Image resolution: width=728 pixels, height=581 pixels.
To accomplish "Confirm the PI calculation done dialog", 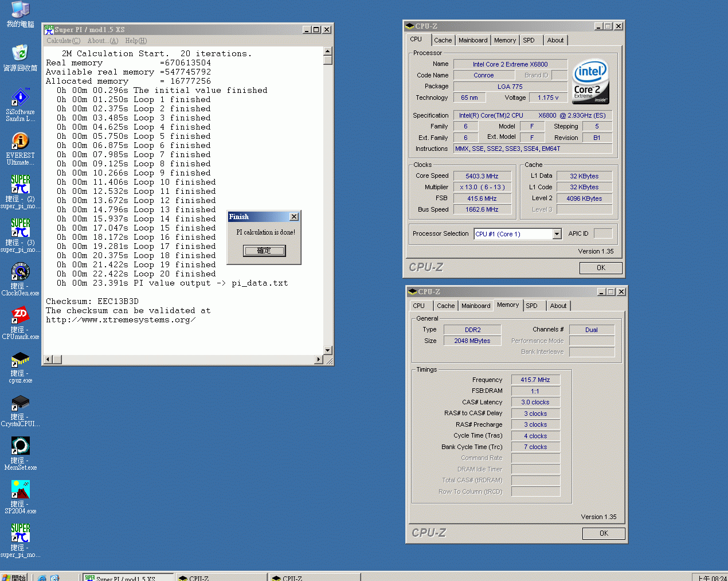I will 264,251.
